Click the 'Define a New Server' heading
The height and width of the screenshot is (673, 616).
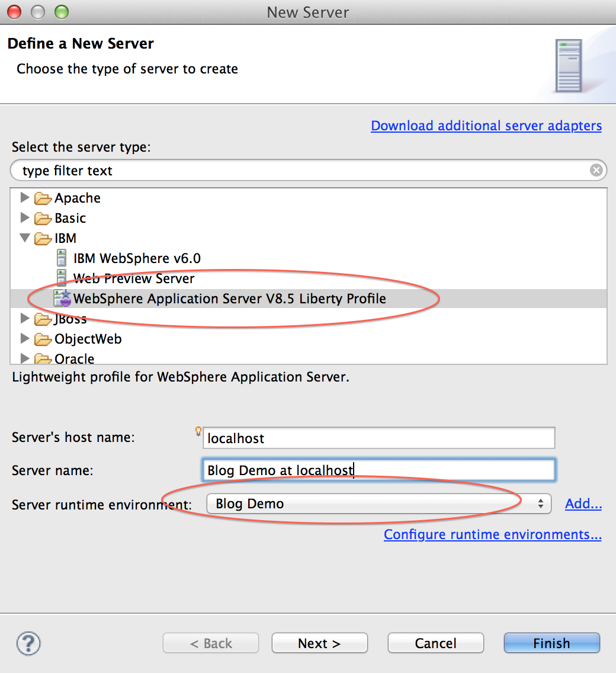coord(81,43)
